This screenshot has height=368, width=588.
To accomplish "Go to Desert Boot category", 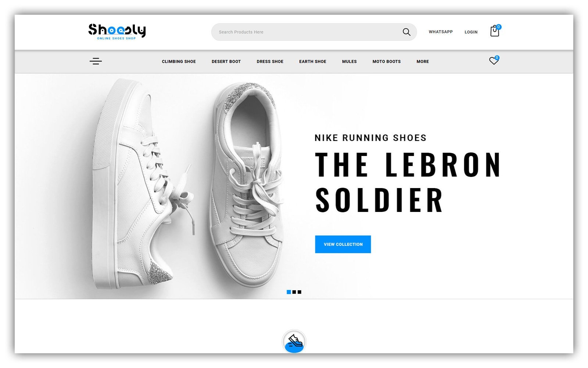I will [x=226, y=61].
